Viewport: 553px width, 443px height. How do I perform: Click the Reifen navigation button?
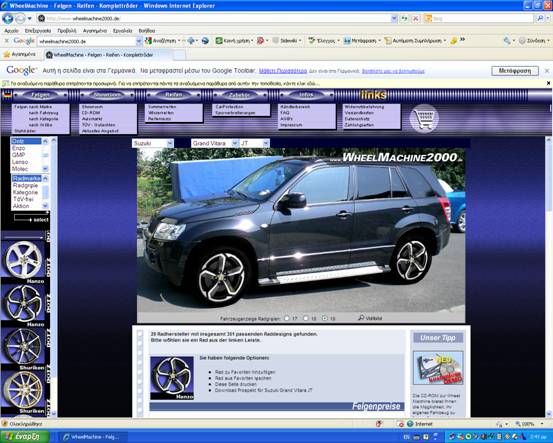coord(174,95)
